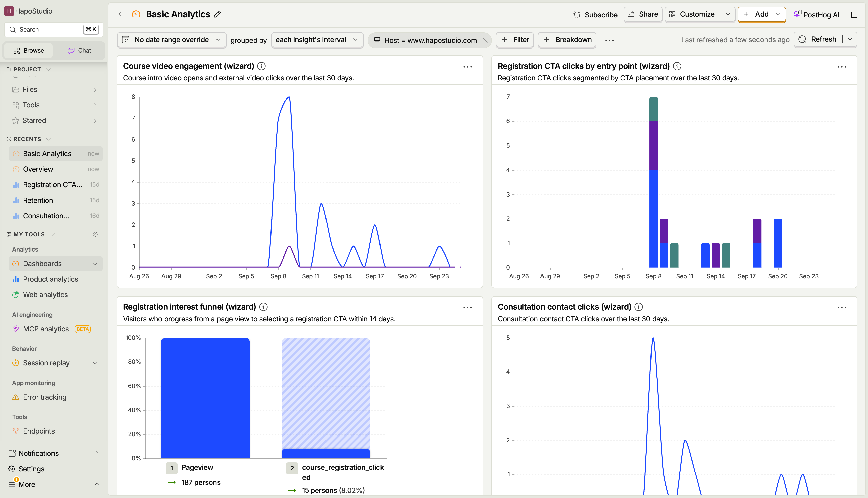The width and height of the screenshot is (868, 498).
Task: Click the Share button
Action: (643, 14)
